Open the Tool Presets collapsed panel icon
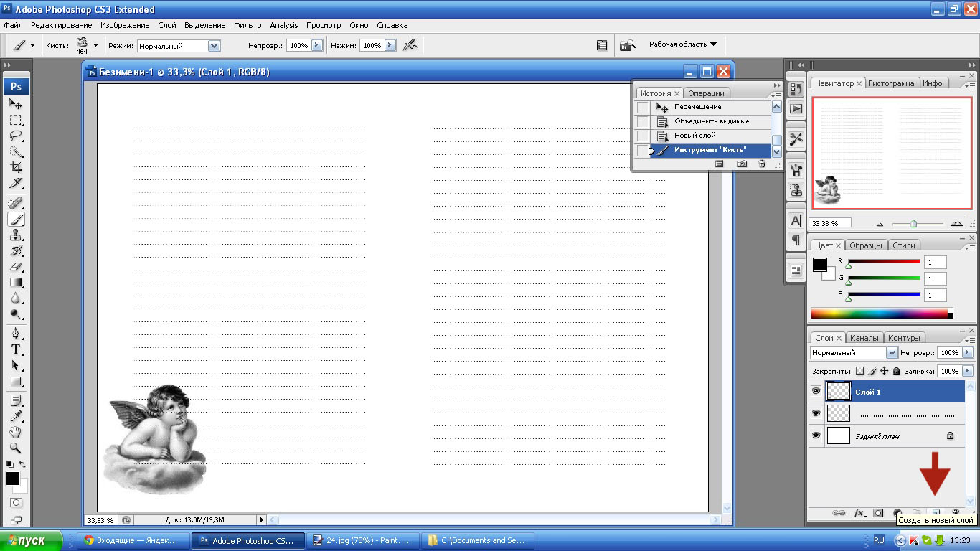Viewport: 980px width, 551px height. 796,139
